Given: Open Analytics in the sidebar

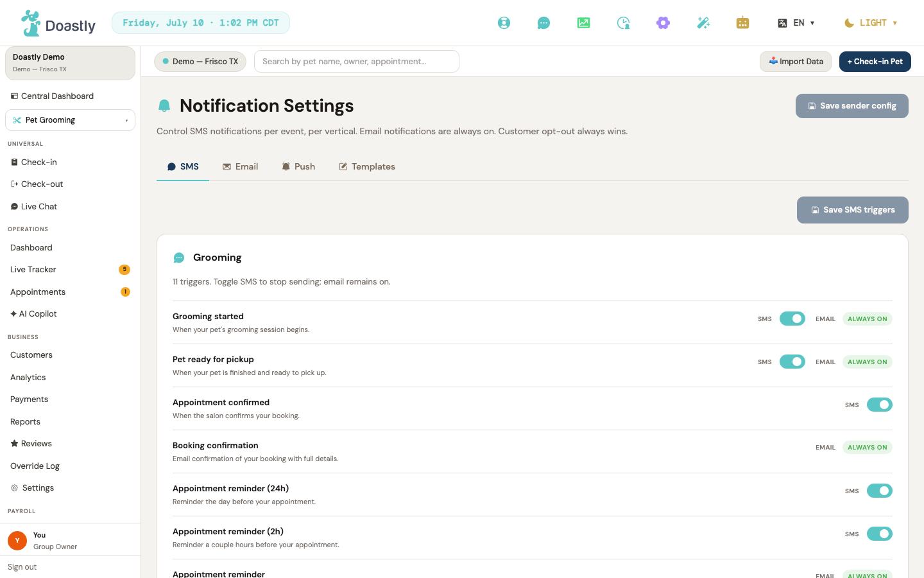Looking at the screenshot, I should coord(71,378).
